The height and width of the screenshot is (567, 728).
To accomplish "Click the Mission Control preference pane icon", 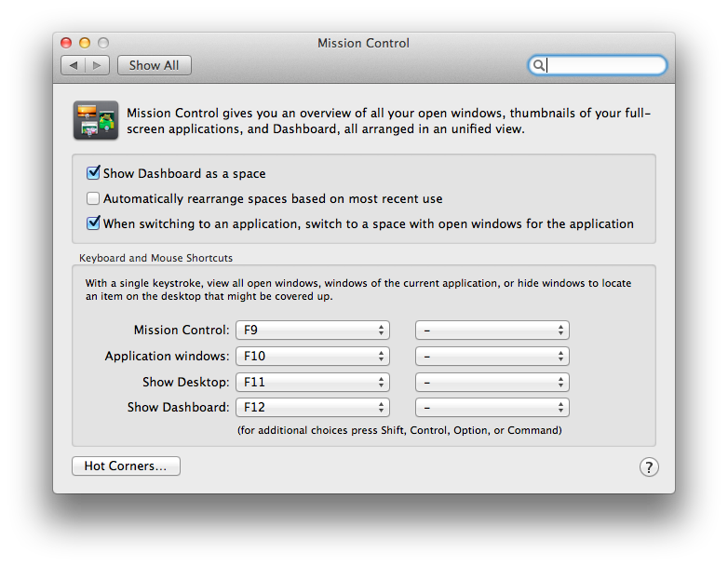I will point(96,120).
